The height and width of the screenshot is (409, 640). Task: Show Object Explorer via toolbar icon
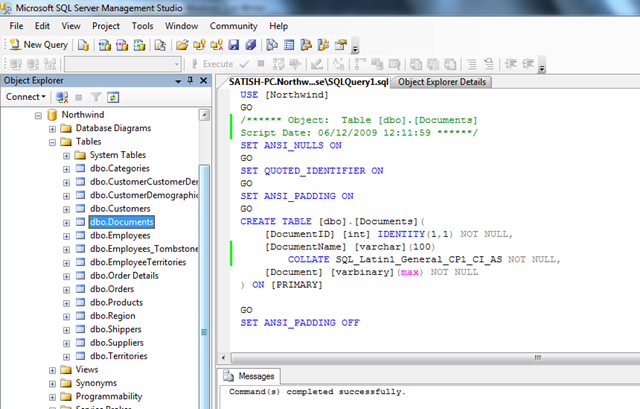(x=306, y=45)
